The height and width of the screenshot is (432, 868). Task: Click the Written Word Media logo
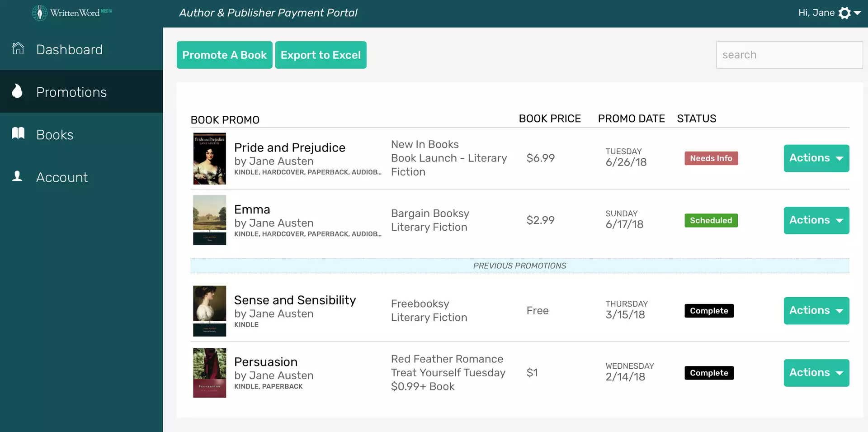[x=72, y=13]
